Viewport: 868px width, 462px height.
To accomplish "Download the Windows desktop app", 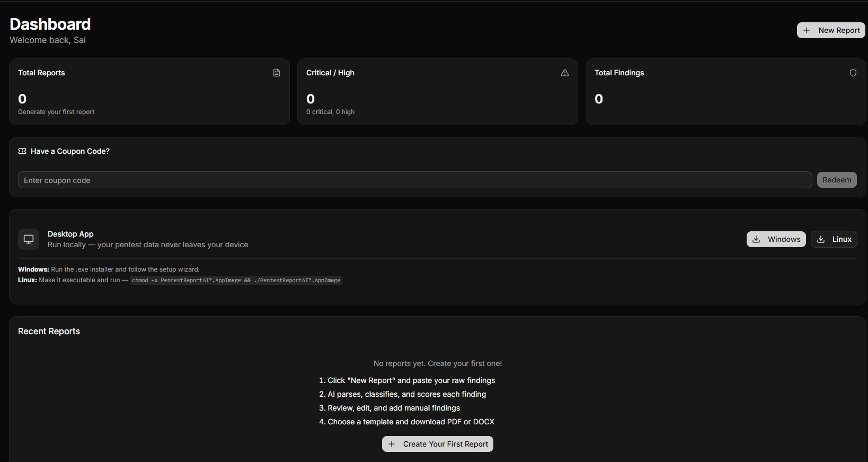I will 776,239.
